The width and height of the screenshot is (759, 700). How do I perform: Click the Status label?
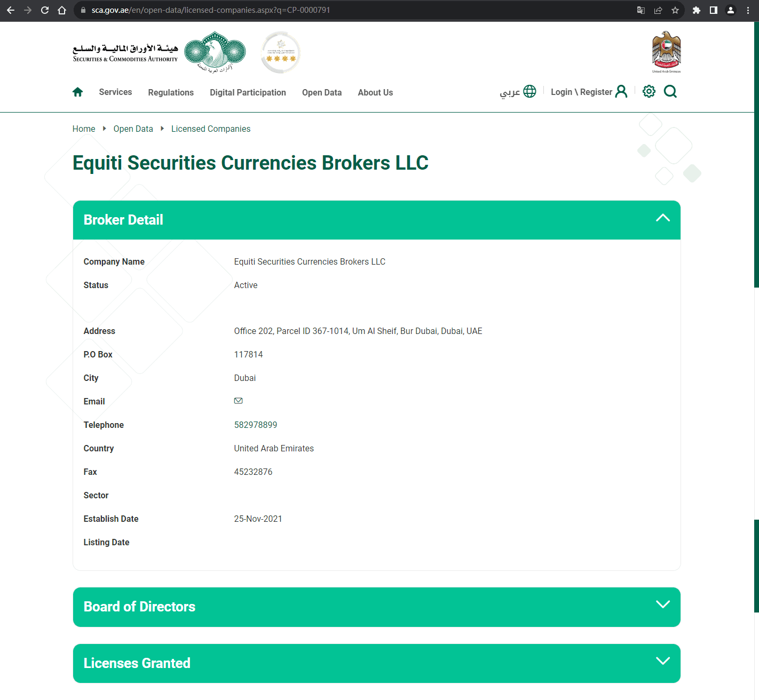pos(96,285)
